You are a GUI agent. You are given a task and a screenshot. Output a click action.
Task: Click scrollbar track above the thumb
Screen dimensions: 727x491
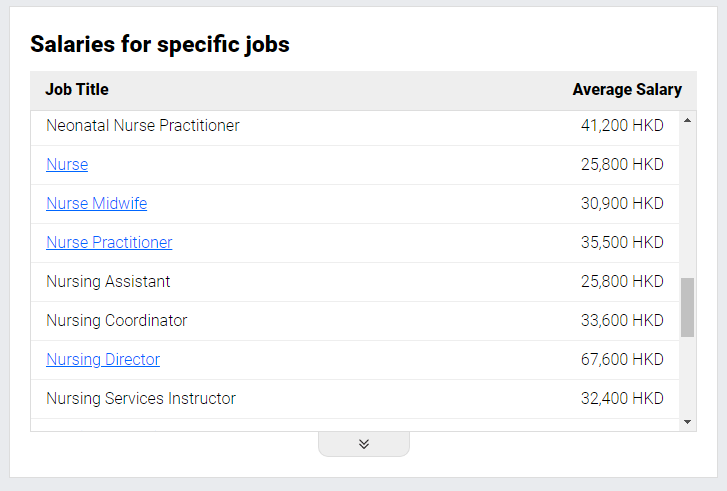(x=687, y=203)
